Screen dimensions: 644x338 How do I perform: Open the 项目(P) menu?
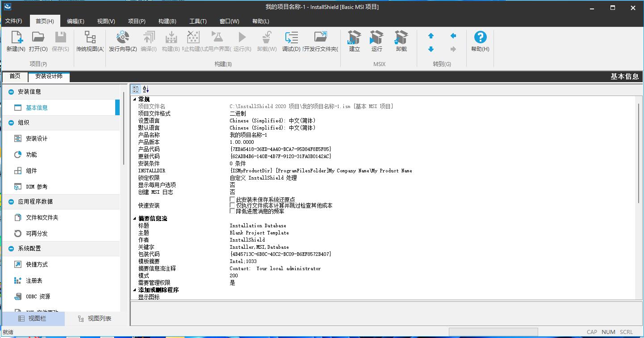point(137,21)
